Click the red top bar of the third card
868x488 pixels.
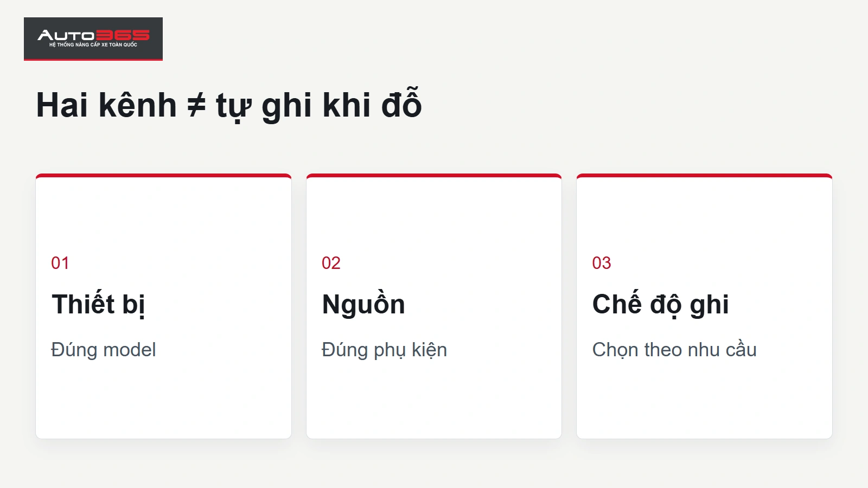point(704,176)
